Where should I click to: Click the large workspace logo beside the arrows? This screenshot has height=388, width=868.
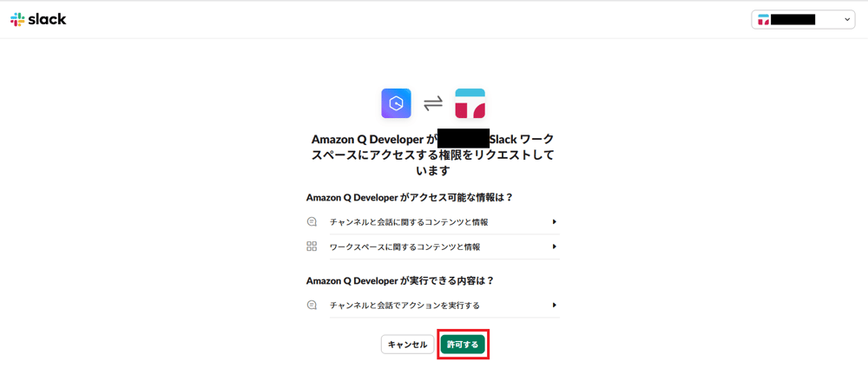coord(470,103)
